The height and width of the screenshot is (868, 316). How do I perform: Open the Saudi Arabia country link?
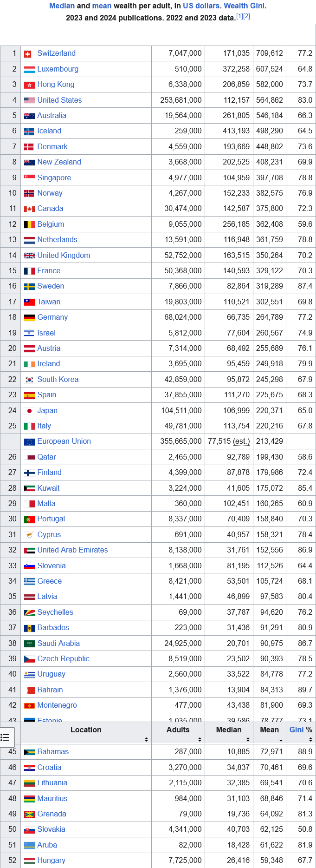point(58,643)
